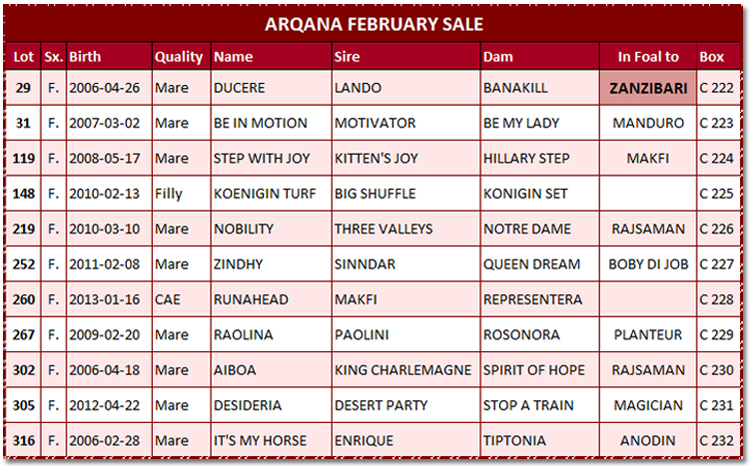Select the Lot column header

23,56
